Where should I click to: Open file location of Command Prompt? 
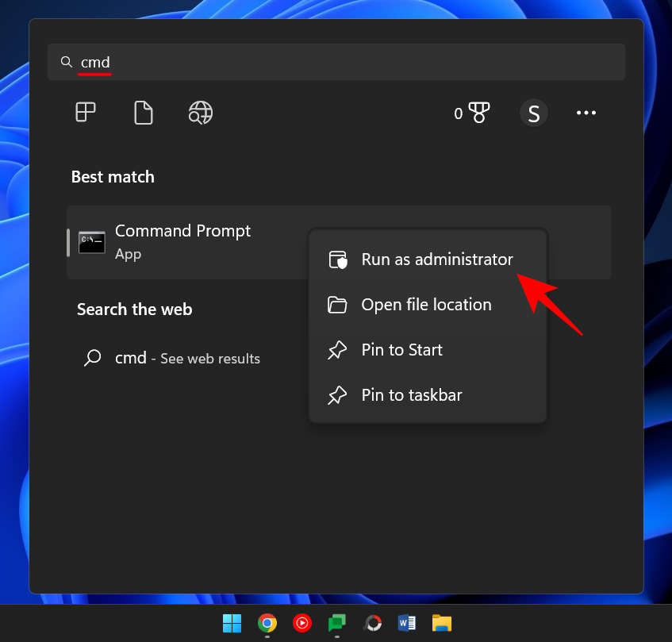[427, 305]
